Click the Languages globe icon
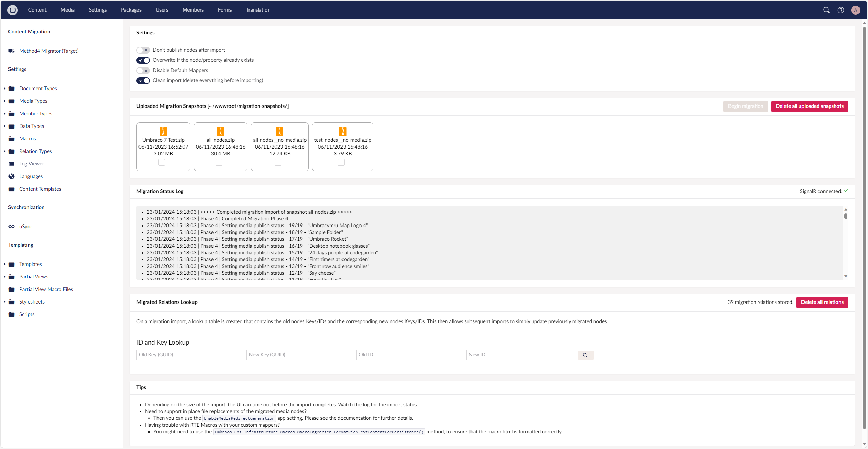 [x=12, y=176]
